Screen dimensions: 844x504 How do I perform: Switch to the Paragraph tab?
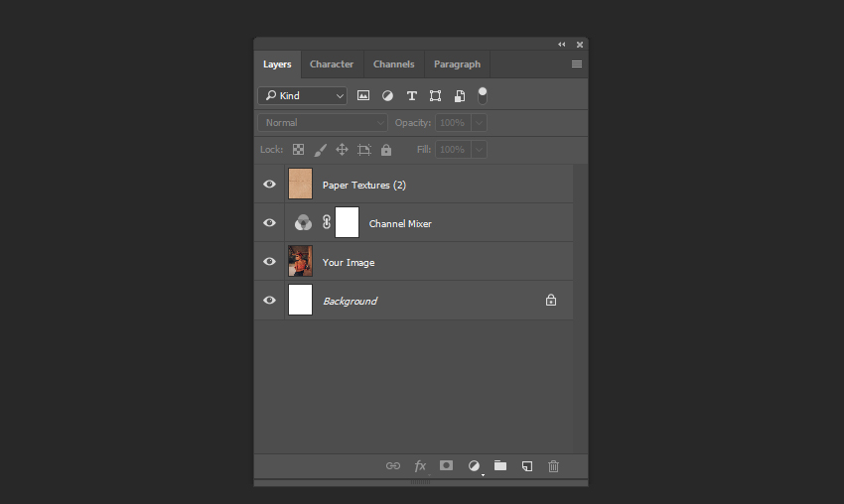(x=457, y=64)
